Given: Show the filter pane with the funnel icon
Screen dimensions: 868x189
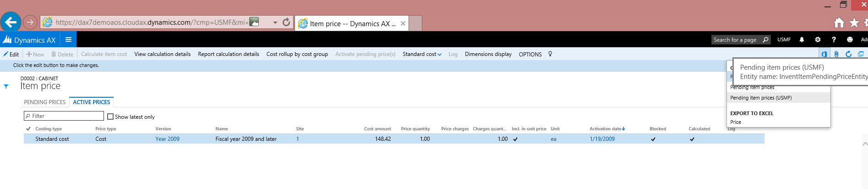Looking at the screenshot, I should tap(6, 86).
